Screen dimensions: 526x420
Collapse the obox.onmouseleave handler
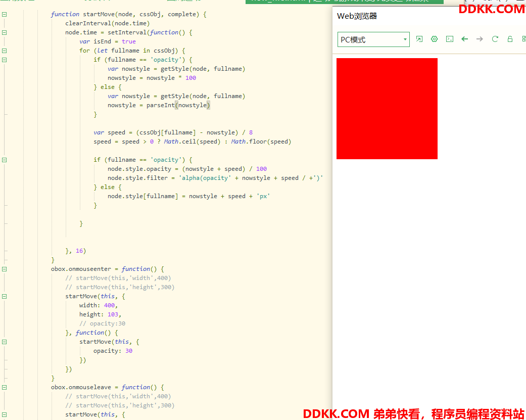tap(5, 387)
